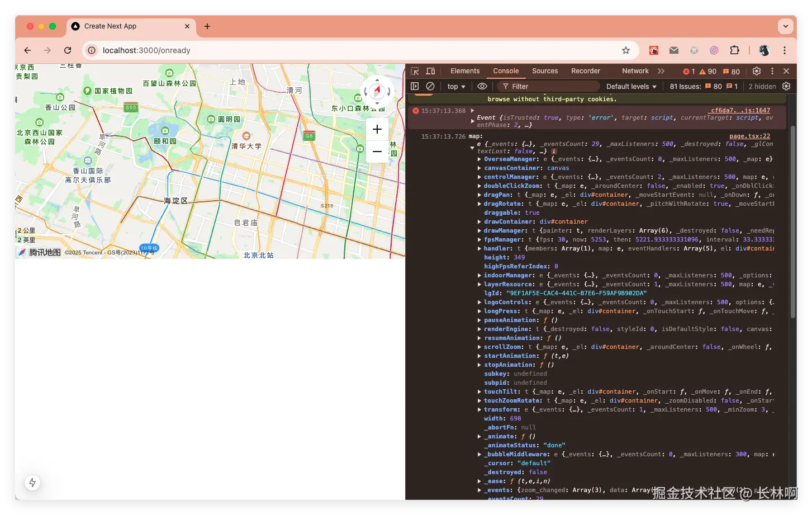Click the console Filter input

tap(548, 87)
